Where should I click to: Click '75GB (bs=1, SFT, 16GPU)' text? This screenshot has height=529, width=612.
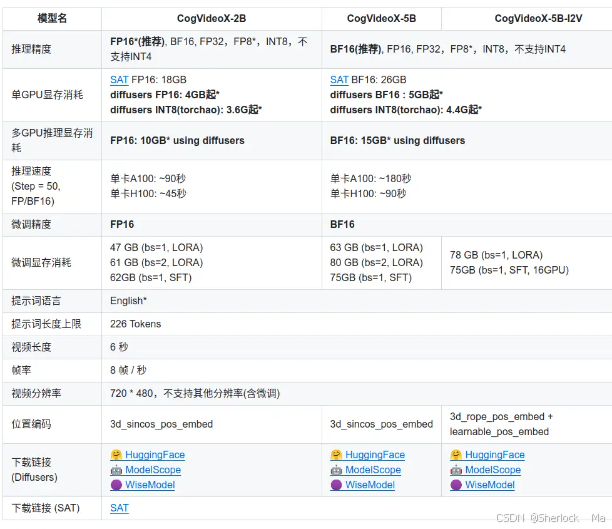(x=509, y=270)
